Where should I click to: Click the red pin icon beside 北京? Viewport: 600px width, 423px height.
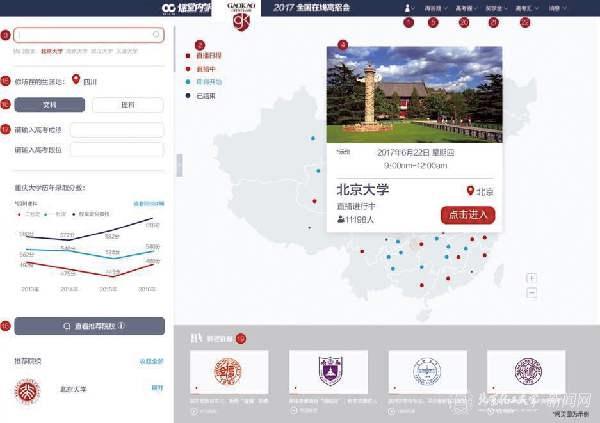[470, 191]
